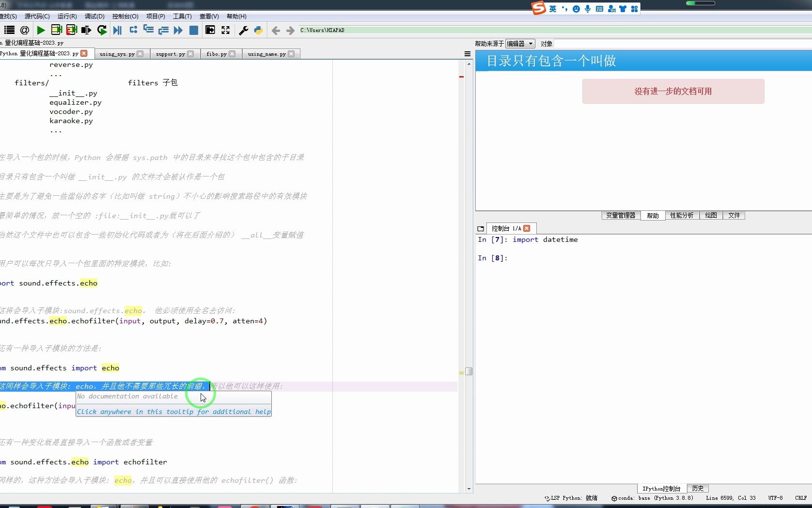Close the fibo.py tab
This screenshot has width=812, height=508.
pyautogui.click(x=232, y=54)
